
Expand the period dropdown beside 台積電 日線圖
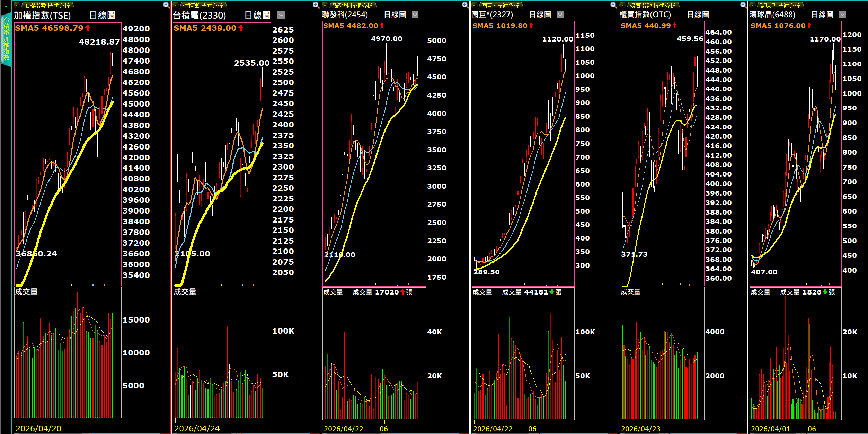[281, 15]
